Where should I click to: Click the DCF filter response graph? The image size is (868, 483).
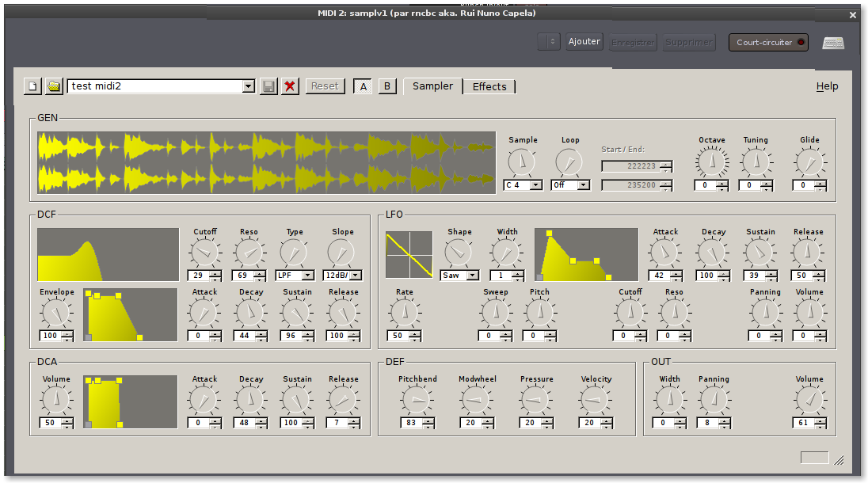pyautogui.click(x=108, y=254)
